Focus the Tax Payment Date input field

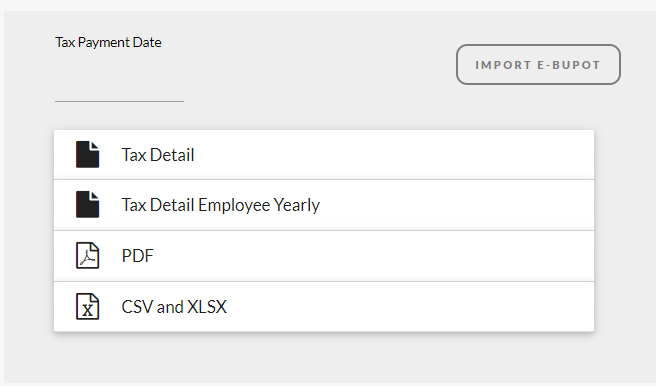tap(119, 90)
